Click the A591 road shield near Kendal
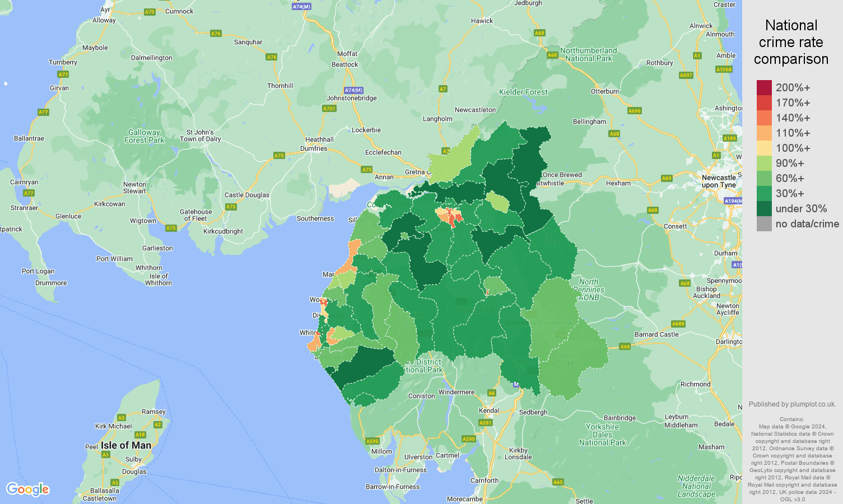 point(485,422)
